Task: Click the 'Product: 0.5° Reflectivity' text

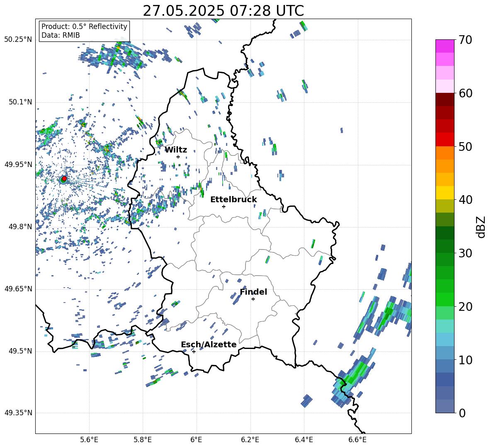Action: [84, 27]
